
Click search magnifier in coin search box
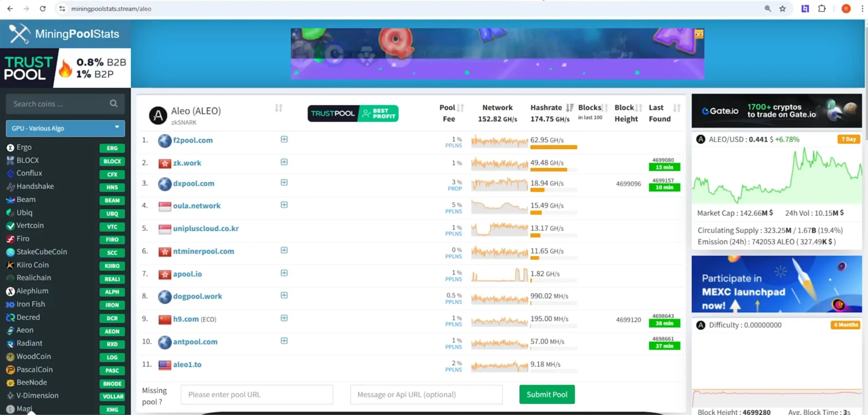point(114,103)
